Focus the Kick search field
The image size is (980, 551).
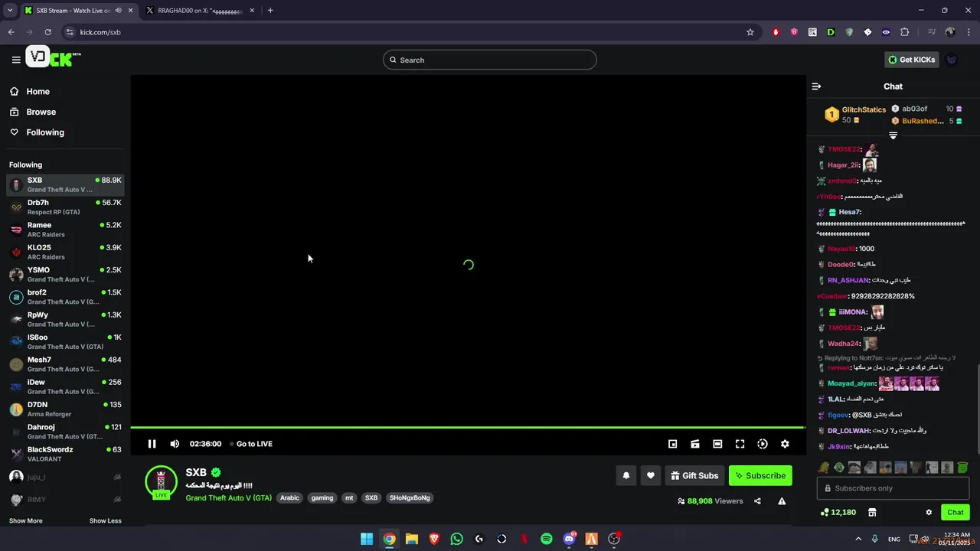pos(490,60)
